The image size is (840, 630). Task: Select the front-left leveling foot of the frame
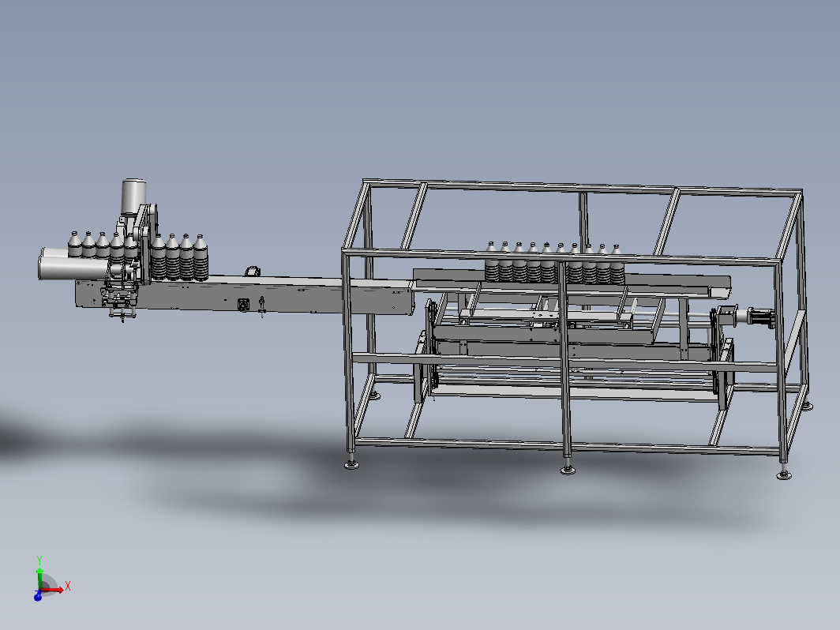(351, 462)
